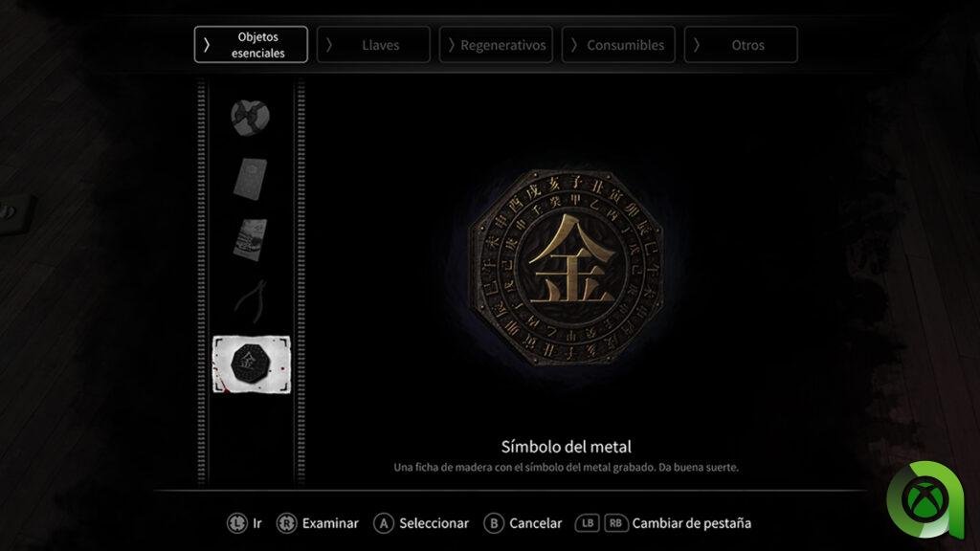The height and width of the screenshot is (551, 980).
Task: Click the Cambiar de pestaña label
Action: click(691, 523)
